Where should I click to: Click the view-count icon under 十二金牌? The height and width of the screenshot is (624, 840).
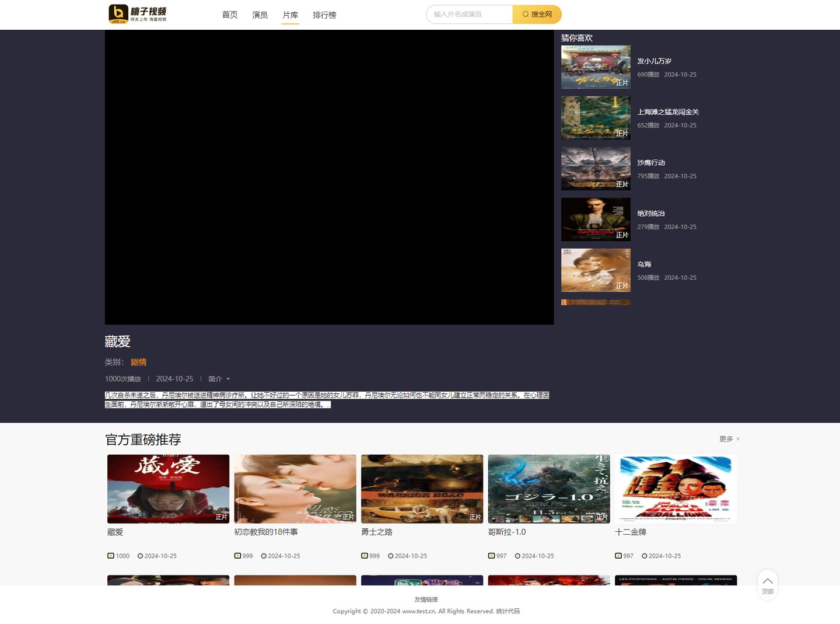(x=618, y=556)
